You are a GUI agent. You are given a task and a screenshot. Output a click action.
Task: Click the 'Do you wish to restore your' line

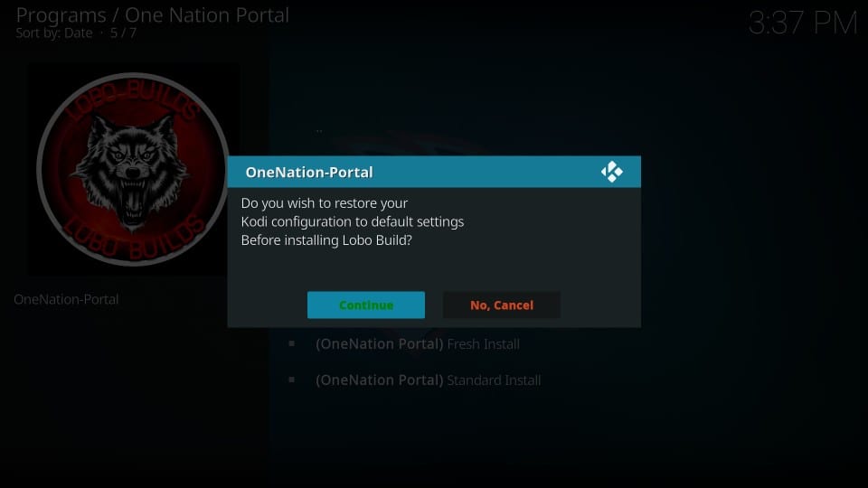tap(325, 203)
